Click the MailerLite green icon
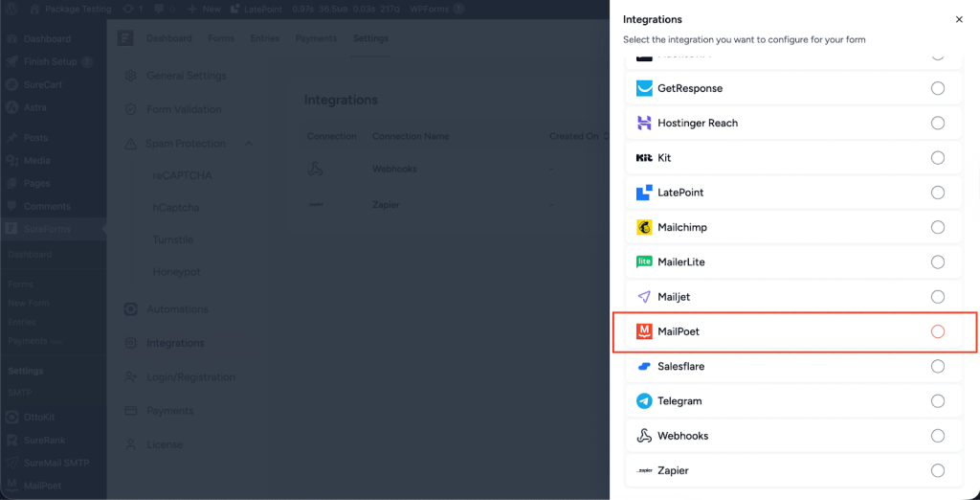This screenshot has height=500, width=980. (644, 262)
